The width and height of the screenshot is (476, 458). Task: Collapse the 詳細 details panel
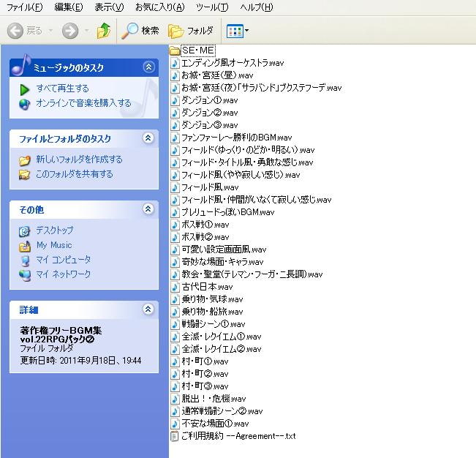click(148, 309)
